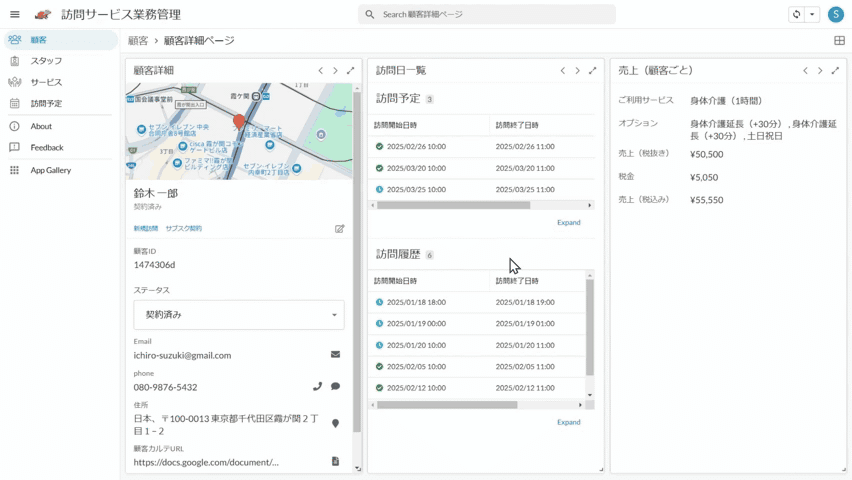
Task: Click Expand under 訪問予定 table
Action: point(569,223)
